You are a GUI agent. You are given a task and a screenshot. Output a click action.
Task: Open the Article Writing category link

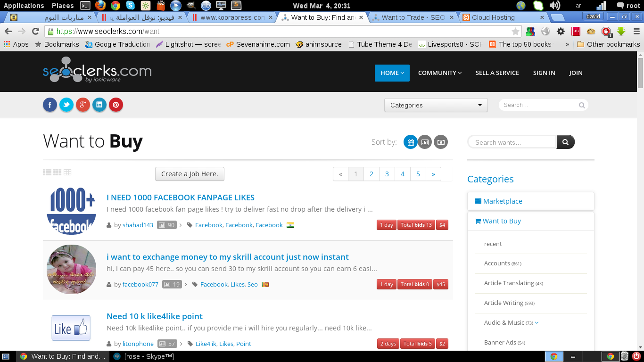click(x=503, y=303)
